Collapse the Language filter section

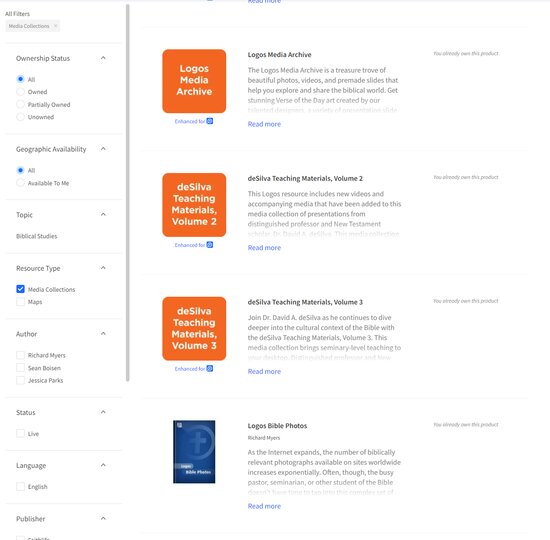coord(103,465)
